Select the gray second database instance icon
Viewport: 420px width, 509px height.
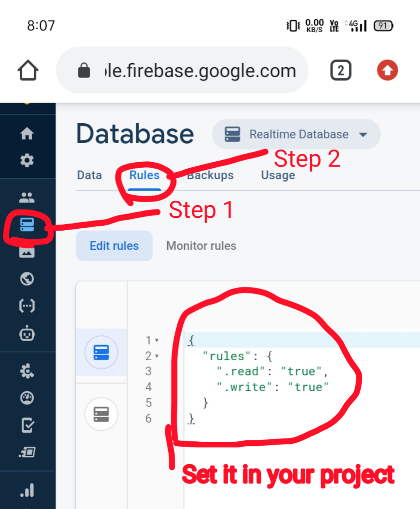pyautogui.click(x=101, y=414)
